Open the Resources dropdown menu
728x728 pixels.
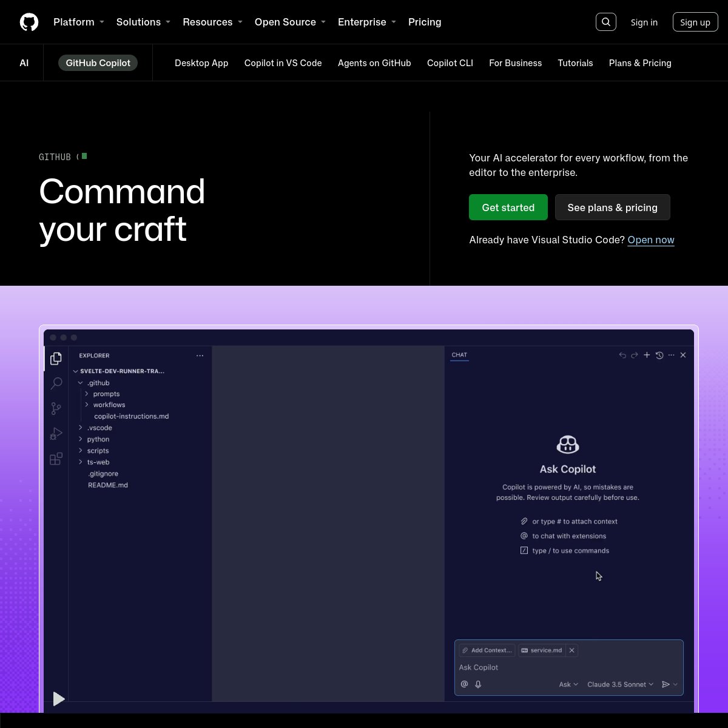tap(213, 22)
